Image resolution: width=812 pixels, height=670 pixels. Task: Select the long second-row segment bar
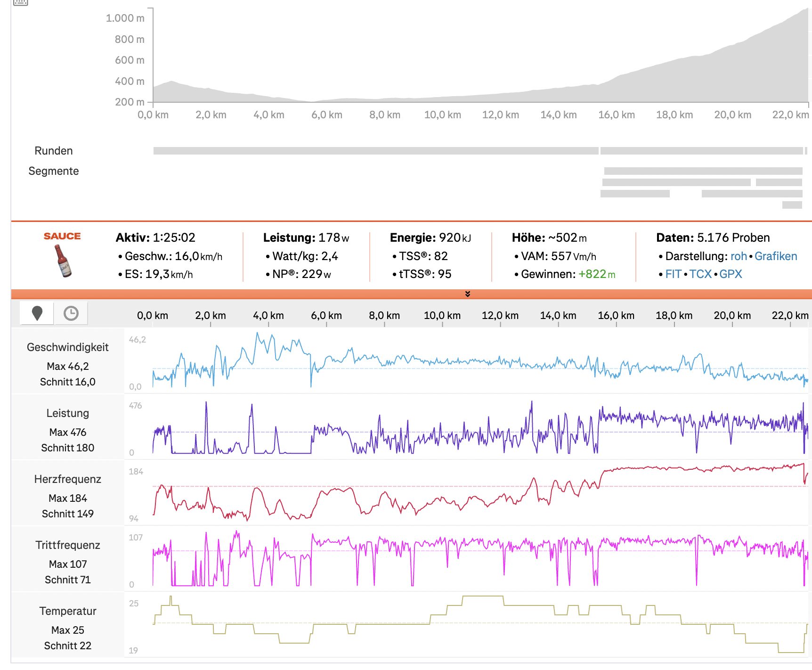[x=676, y=182]
